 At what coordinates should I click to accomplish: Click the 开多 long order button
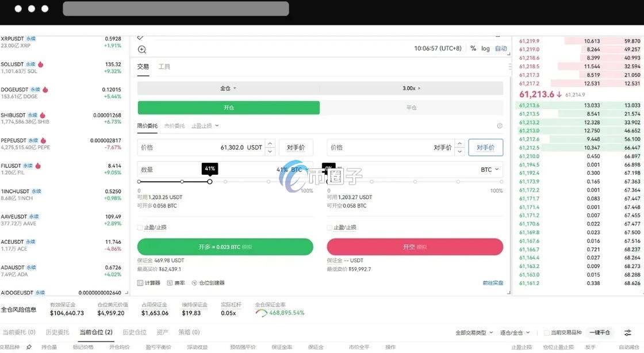225,246
